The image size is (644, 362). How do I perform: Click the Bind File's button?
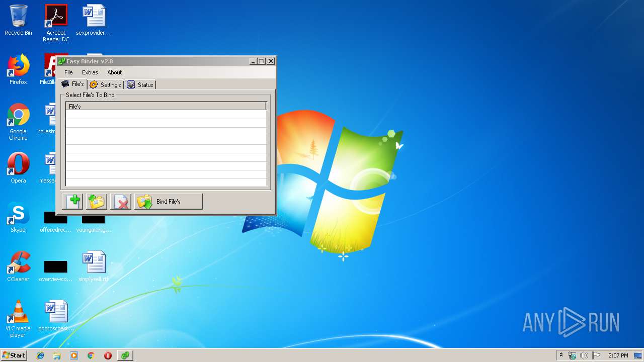click(169, 202)
